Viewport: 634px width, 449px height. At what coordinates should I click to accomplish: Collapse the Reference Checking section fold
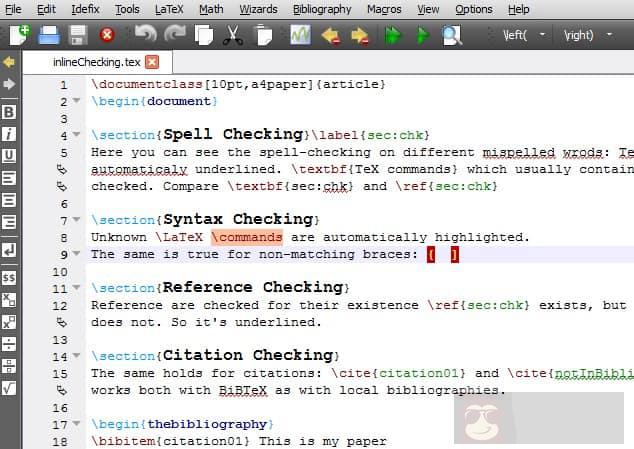[x=77, y=288]
